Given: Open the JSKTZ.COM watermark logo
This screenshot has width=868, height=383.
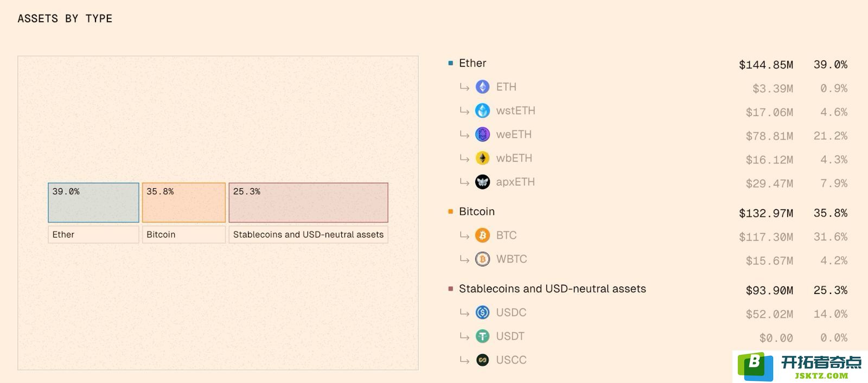Looking at the screenshot, I should coord(800,367).
